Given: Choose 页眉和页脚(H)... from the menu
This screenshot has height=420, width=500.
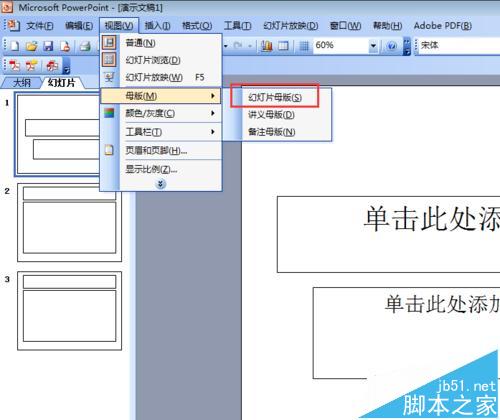Looking at the screenshot, I should click(161, 151).
